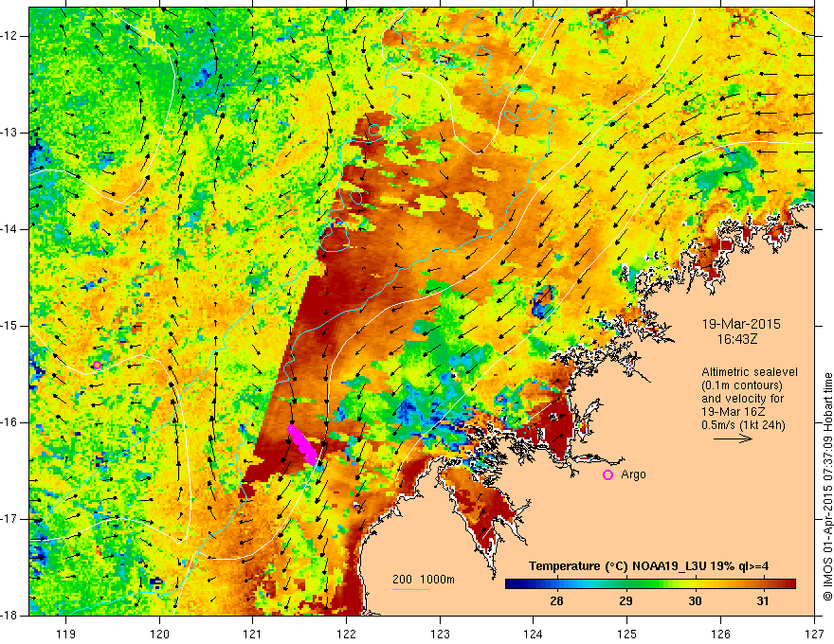The image size is (834, 644).
Task: Click the "0.5m/s (1kt 24h)" text
Action: (744, 425)
